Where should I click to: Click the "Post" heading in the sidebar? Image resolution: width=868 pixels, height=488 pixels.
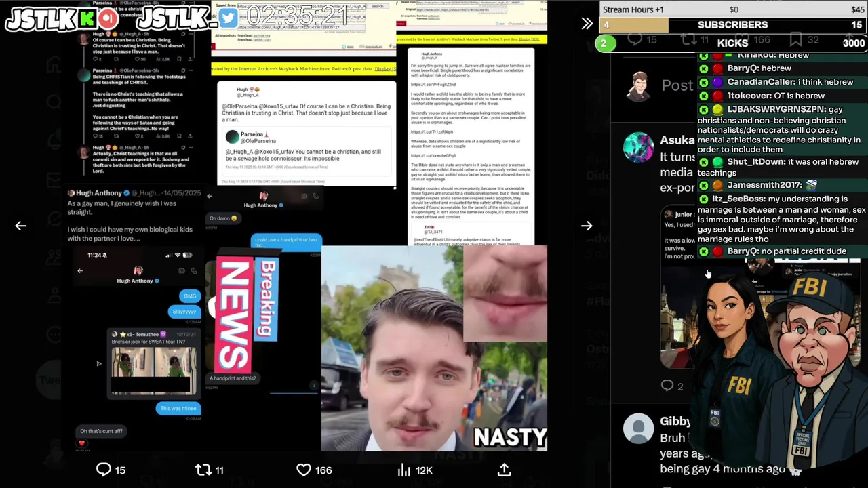677,85
